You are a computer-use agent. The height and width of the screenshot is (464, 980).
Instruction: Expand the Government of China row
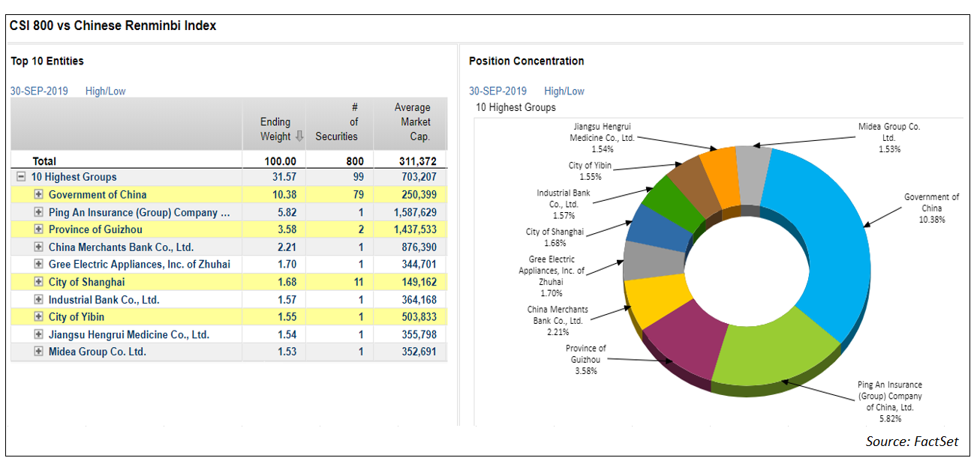pos(38,195)
